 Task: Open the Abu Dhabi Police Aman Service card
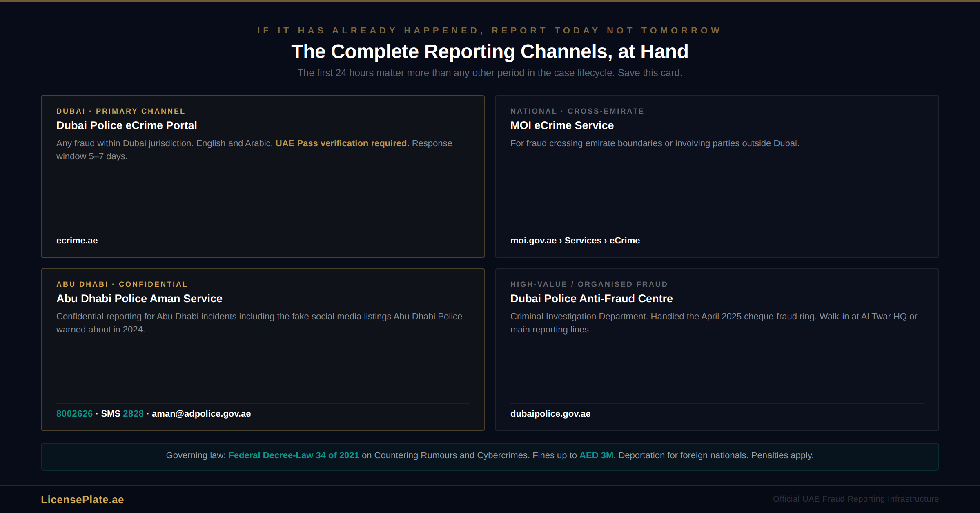[263, 349]
